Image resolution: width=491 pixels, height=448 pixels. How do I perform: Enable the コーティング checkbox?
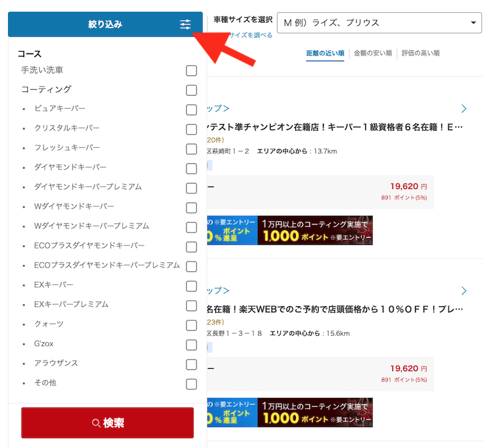click(191, 90)
